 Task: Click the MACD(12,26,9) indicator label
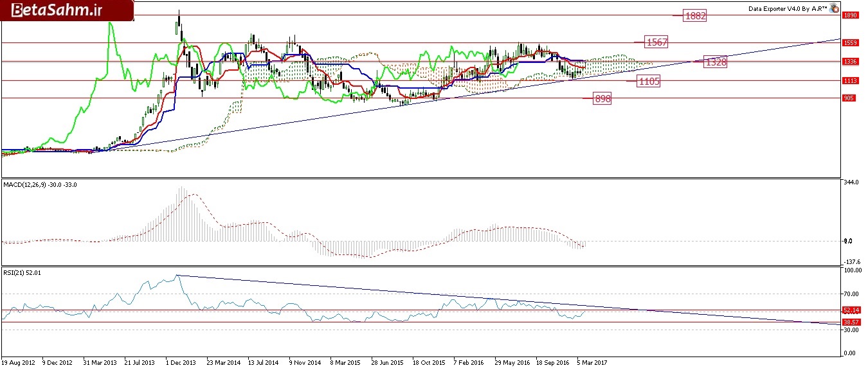(x=40, y=186)
